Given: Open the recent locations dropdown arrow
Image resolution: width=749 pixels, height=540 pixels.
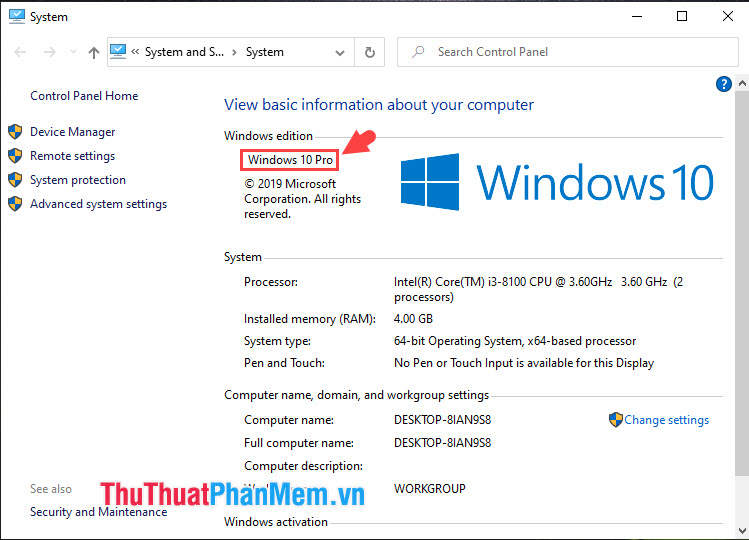Looking at the screenshot, I should tap(73, 52).
